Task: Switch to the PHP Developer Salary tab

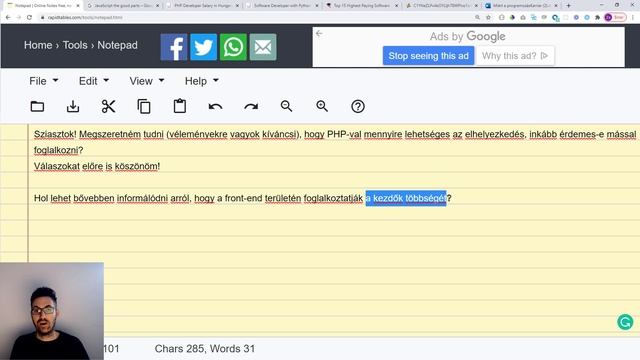Action: coord(202,6)
